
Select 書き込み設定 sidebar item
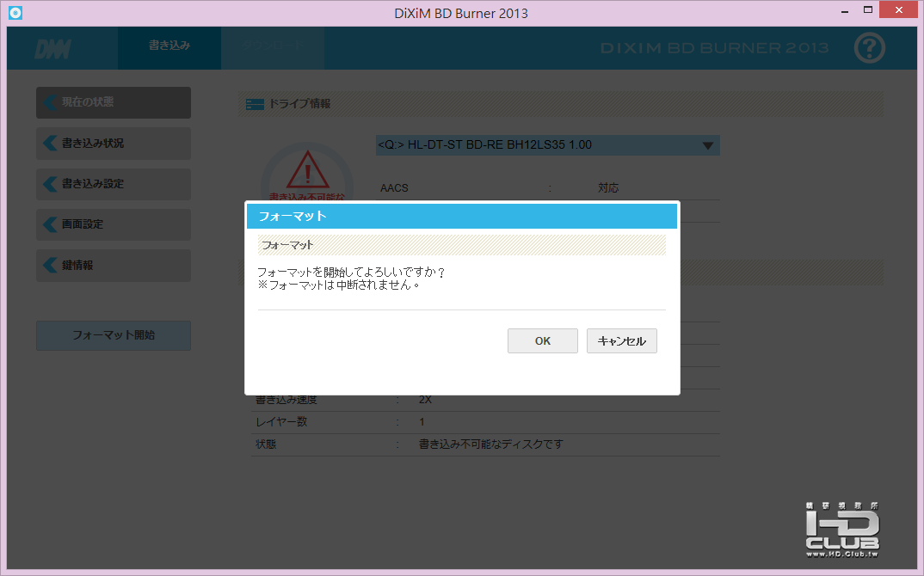[114, 184]
